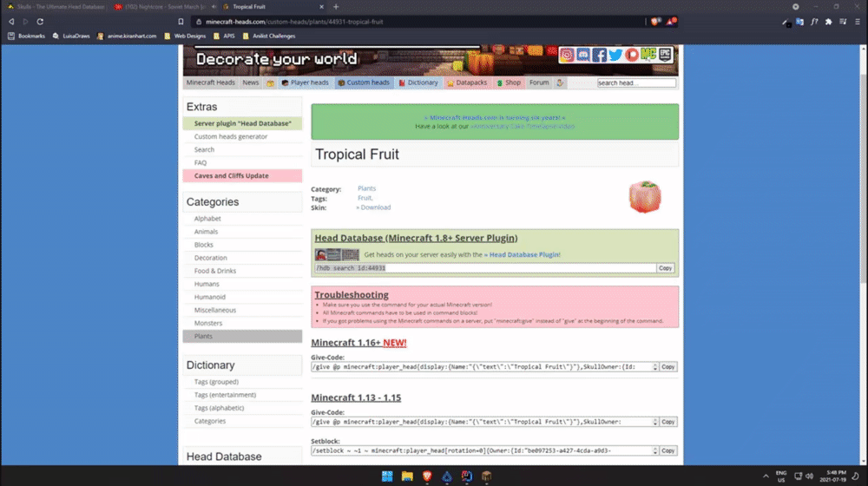Open the Monsters category

pos(208,323)
